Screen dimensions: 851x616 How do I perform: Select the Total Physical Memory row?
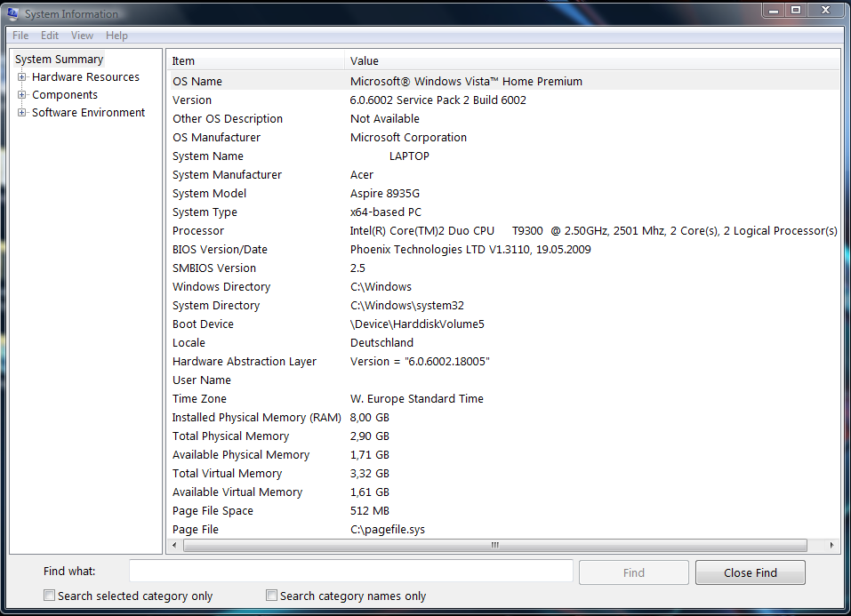click(503, 436)
